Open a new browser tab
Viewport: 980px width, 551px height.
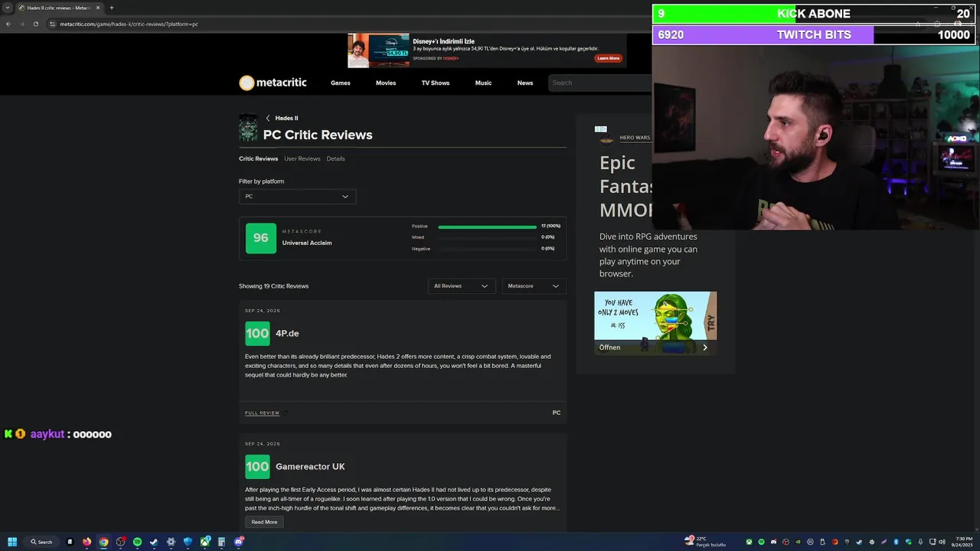pos(112,8)
